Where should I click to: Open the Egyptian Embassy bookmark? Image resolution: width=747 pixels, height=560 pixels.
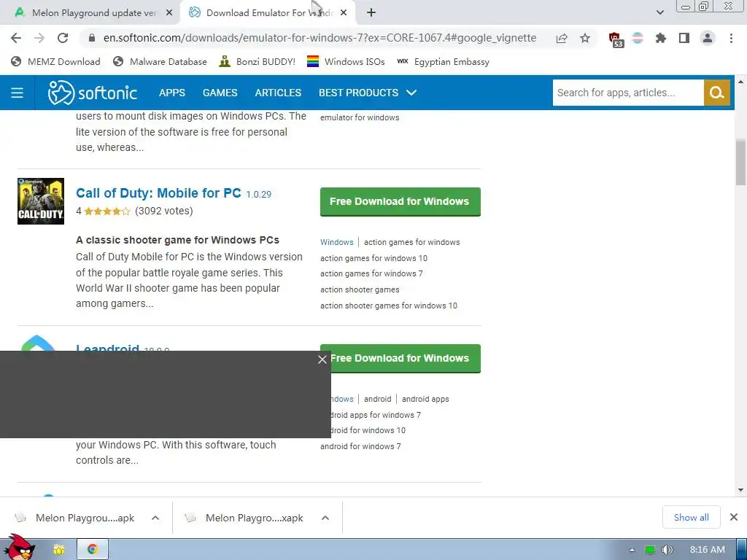[x=443, y=62]
